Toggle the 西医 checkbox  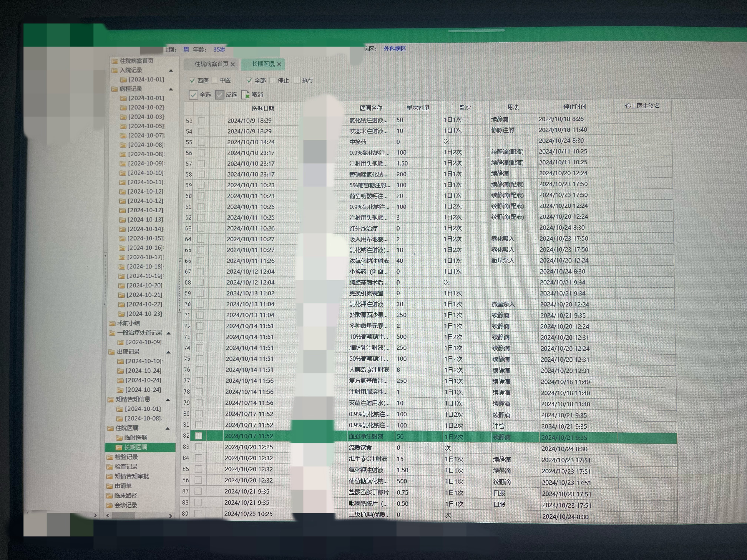[x=192, y=81]
